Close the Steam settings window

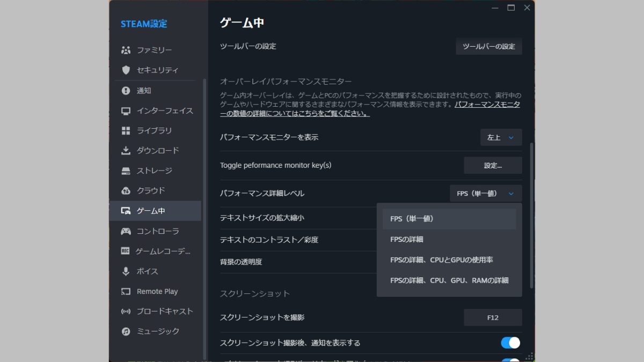pos(527,8)
